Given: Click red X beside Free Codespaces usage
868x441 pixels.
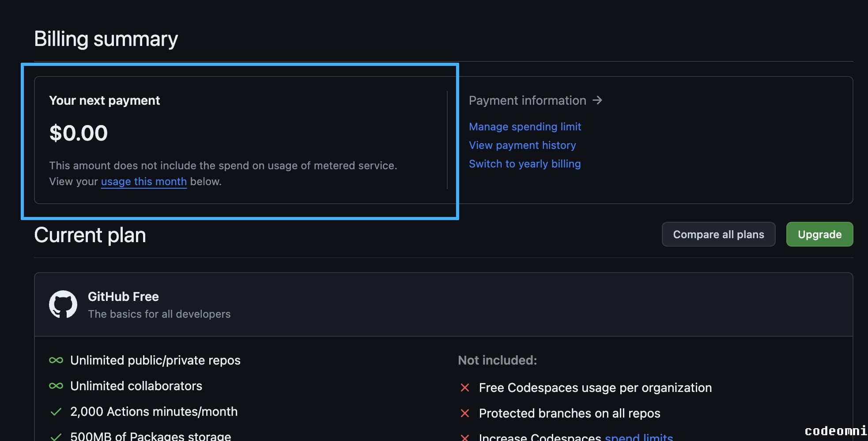Looking at the screenshot, I should (x=465, y=388).
